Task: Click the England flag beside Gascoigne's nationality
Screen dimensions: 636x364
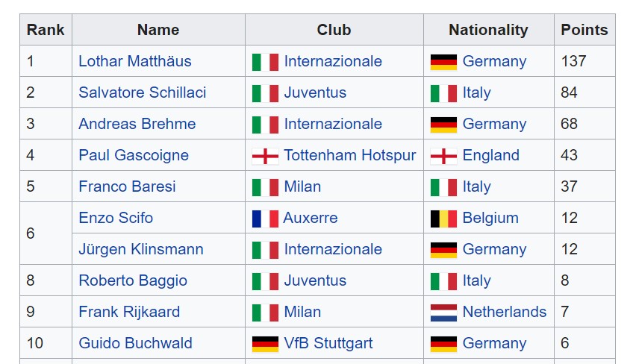Action: tap(443, 156)
